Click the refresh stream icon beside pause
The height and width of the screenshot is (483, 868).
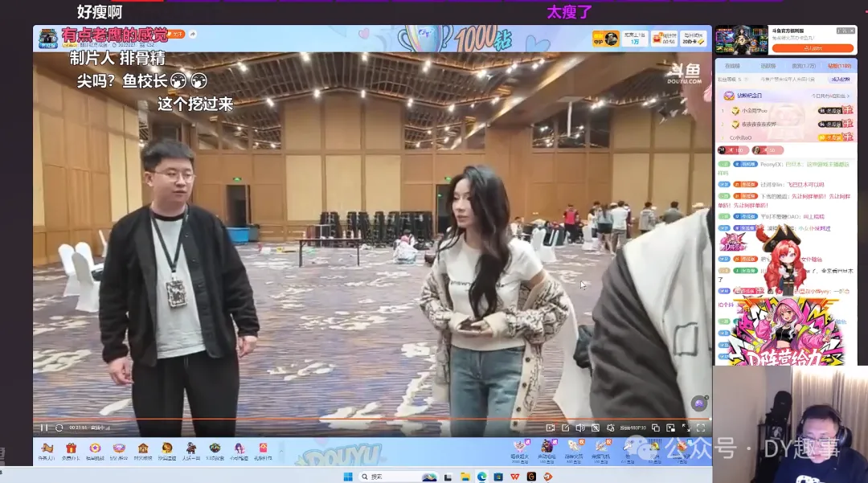[x=59, y=428]
